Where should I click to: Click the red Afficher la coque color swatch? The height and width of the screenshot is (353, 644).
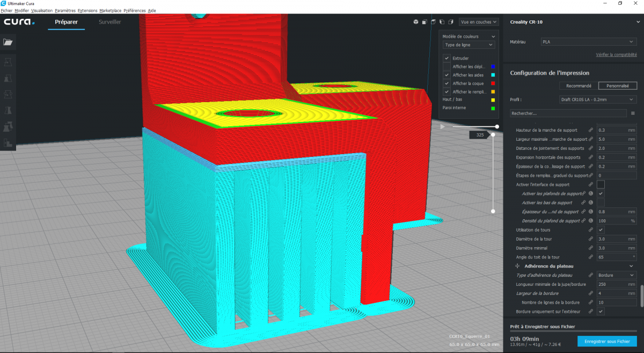tap(493, 83)
